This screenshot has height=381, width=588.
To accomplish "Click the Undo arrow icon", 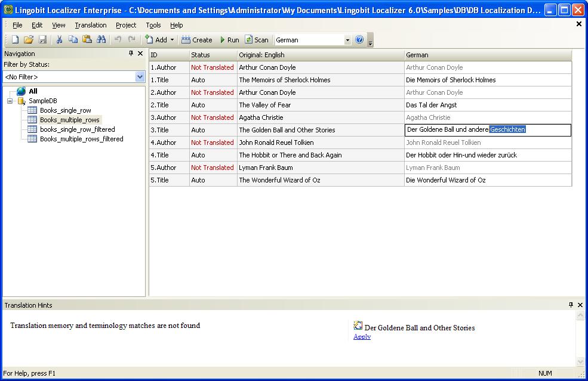I will pyautogui.click(x=118, y=39).
